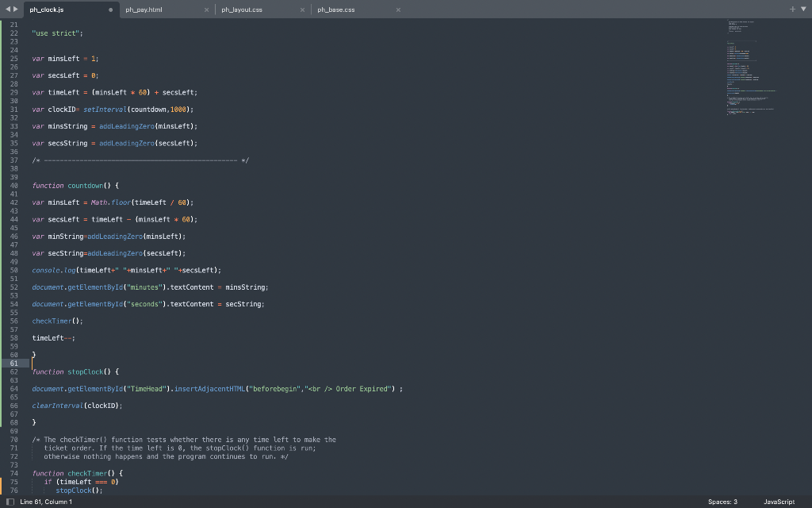Screen dimensions: 812x508
Task: Close the ph_base.css tab
Action: (398, 10)
